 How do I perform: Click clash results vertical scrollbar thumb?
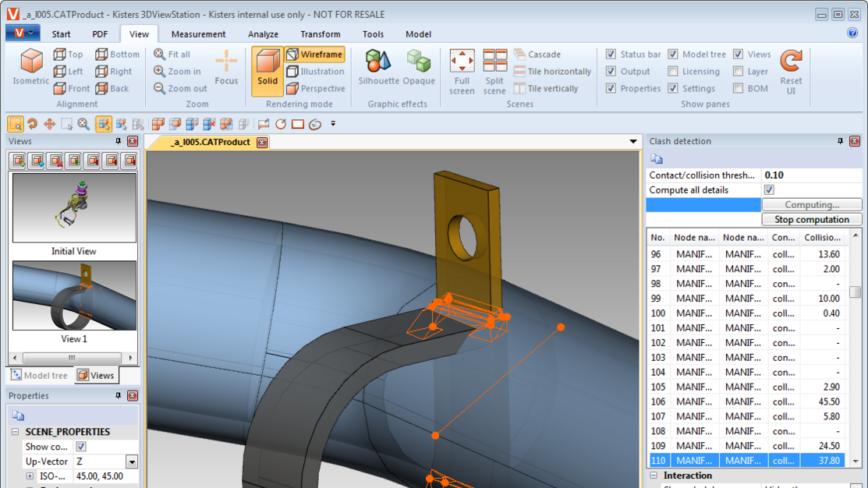point(856,292)
